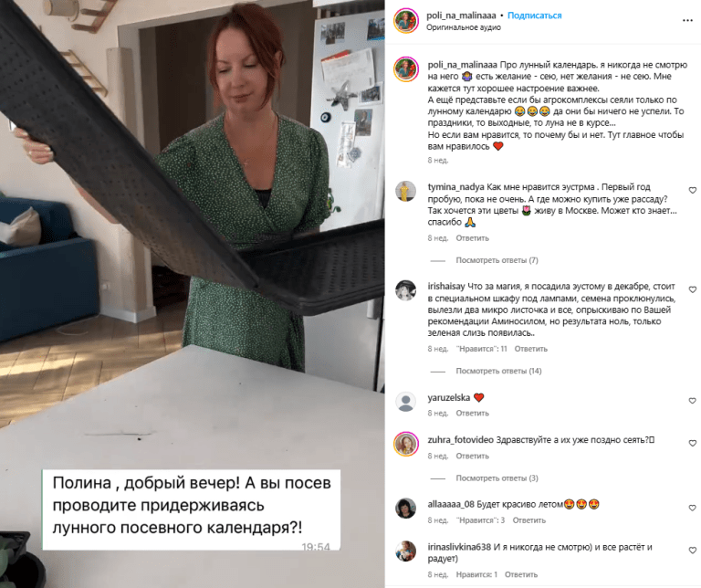Tap heart icon next to zuhra_fotovideo's comment
Screen dimensions: 701x588
click(693, 443)
